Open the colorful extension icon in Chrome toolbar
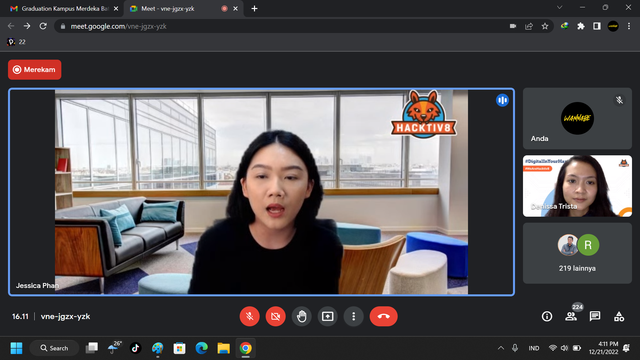The width and height of the screenshot is (640, 360). point(564,26)
